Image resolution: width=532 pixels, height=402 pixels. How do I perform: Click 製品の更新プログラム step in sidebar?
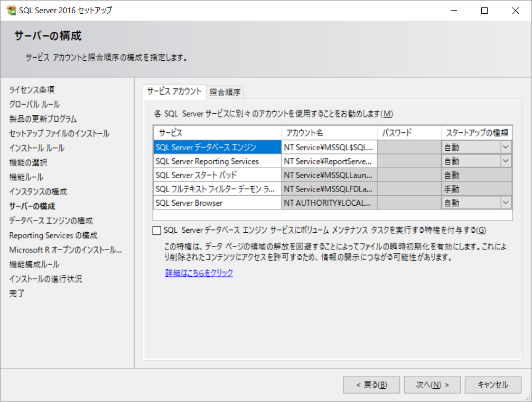[x=43, y=119]
